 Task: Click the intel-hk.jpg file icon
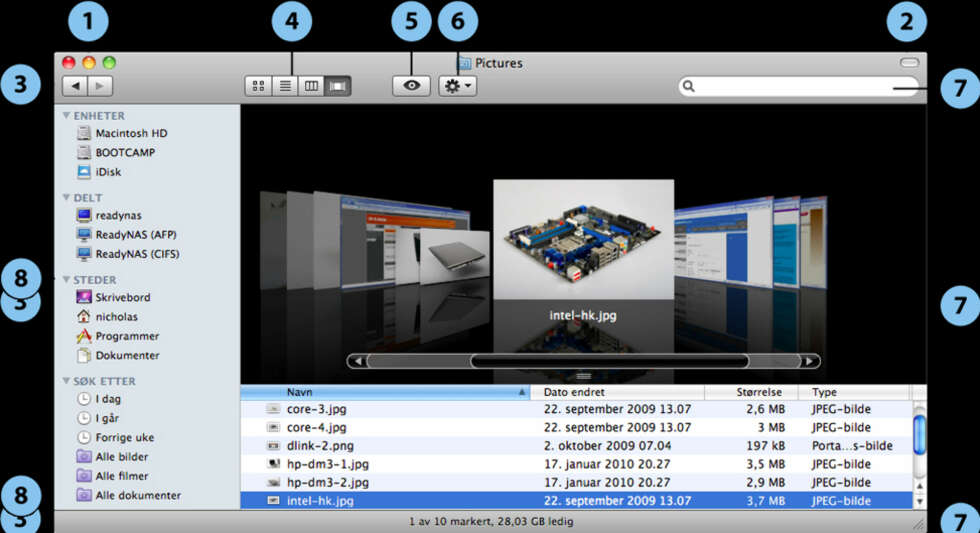pos(273,501)
